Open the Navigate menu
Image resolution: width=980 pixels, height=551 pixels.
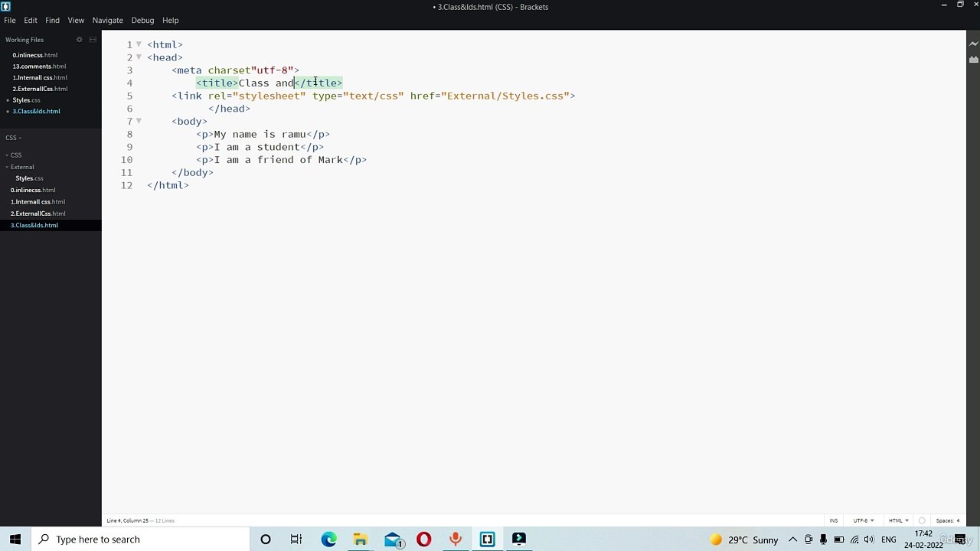tap(107, 20)
